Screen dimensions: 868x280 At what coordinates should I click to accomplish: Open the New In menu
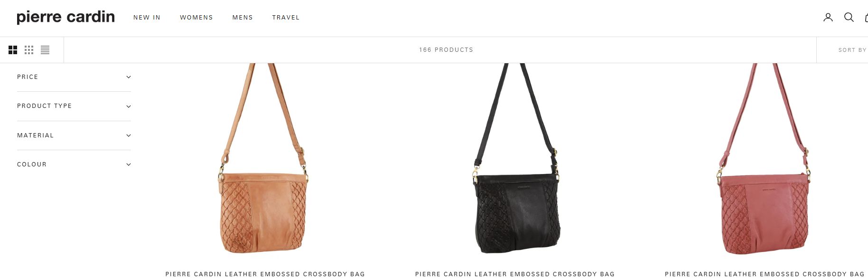147,18
